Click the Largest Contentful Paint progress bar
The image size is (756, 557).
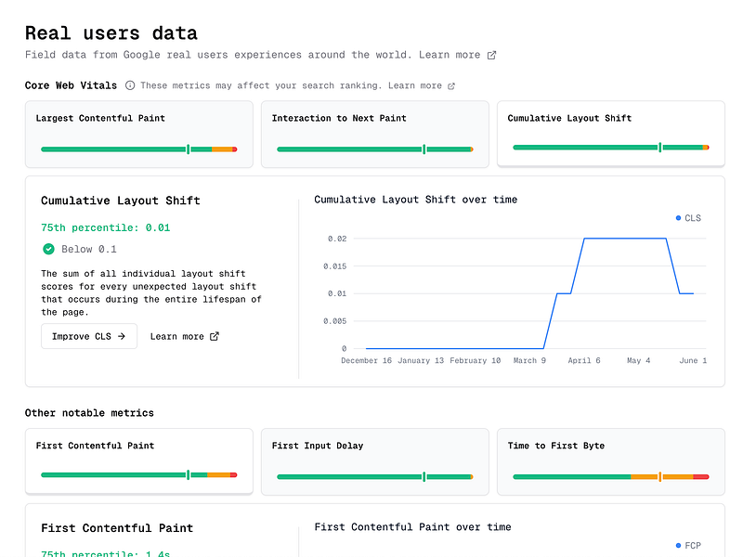click(138, 149)
